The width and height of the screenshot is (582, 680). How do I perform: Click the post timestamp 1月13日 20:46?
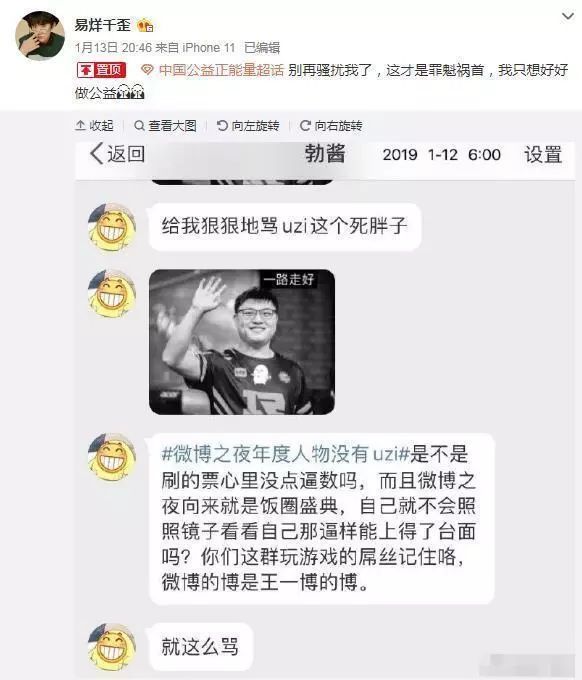point(113,48)
